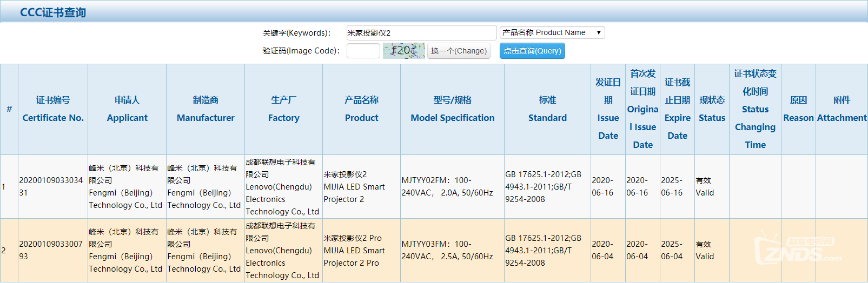This screenshot has width=868, height=283.
Task: Click the Keywords input field
Action: [421, 33]
